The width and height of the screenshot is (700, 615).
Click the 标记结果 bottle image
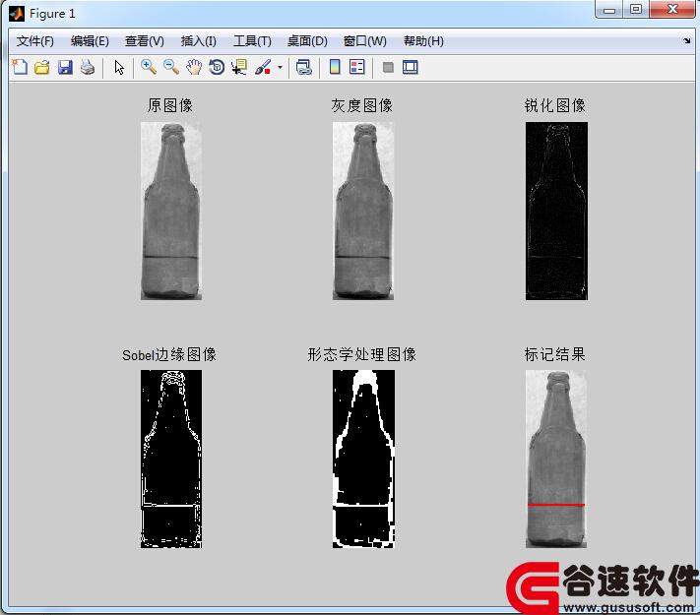(x=556, y=459)
